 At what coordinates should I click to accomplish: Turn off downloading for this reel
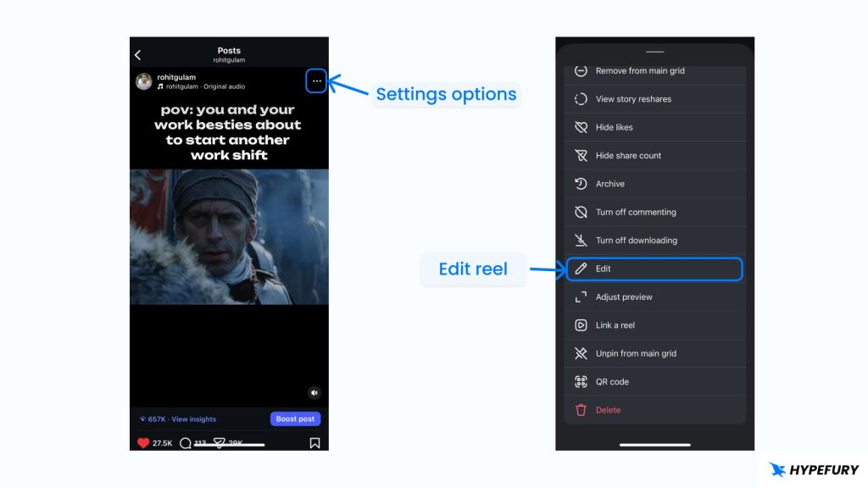coord(635,240)
